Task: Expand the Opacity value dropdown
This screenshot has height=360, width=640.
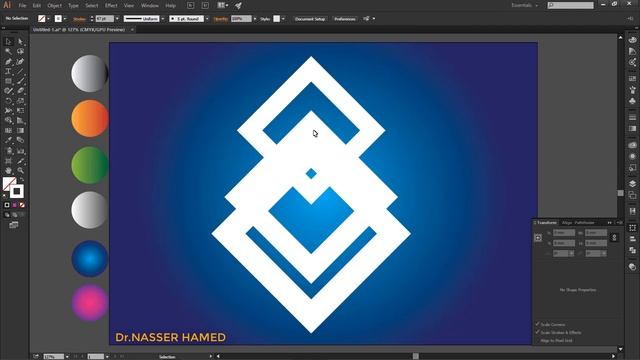Action: [255, 19]
